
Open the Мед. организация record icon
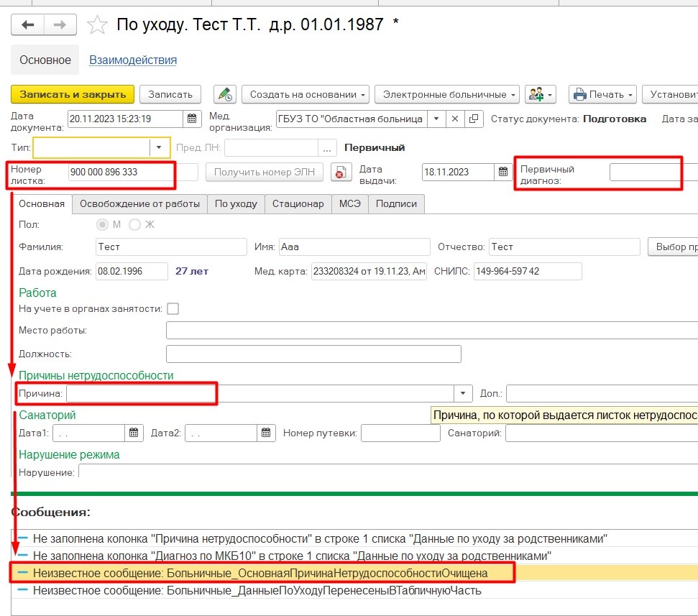474,119
